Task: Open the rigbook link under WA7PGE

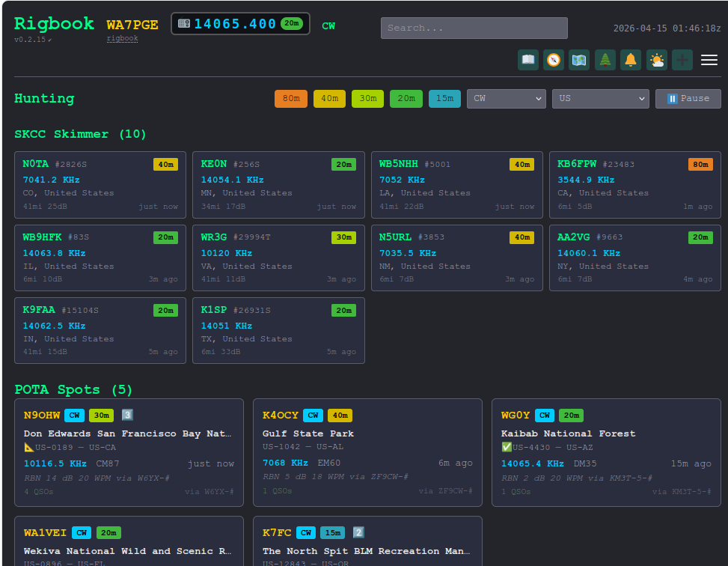Action: pyautogui.click(x=122, y=38)
